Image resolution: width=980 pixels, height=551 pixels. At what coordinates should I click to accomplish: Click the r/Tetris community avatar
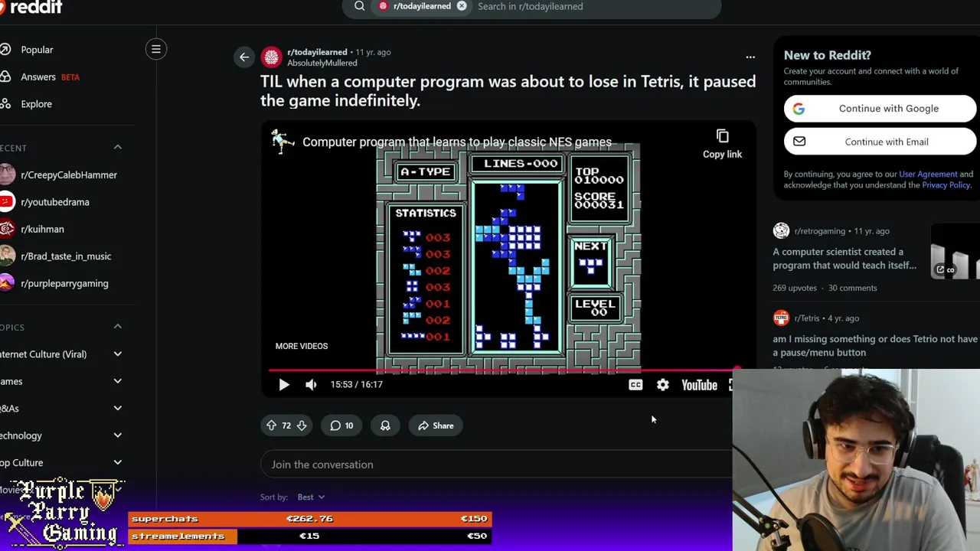(781, 318)
